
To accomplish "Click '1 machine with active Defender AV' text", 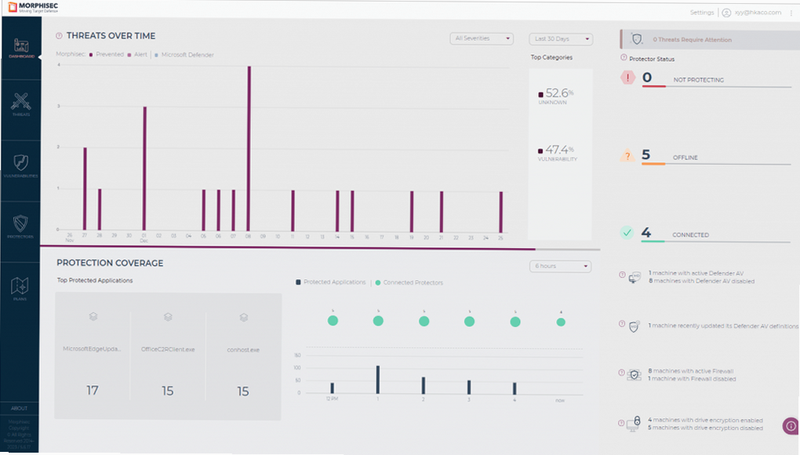I will tap(695, 273).
